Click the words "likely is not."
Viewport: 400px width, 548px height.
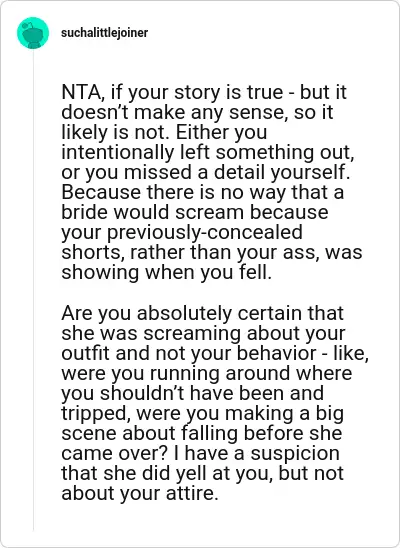click(x=115, y=132)
